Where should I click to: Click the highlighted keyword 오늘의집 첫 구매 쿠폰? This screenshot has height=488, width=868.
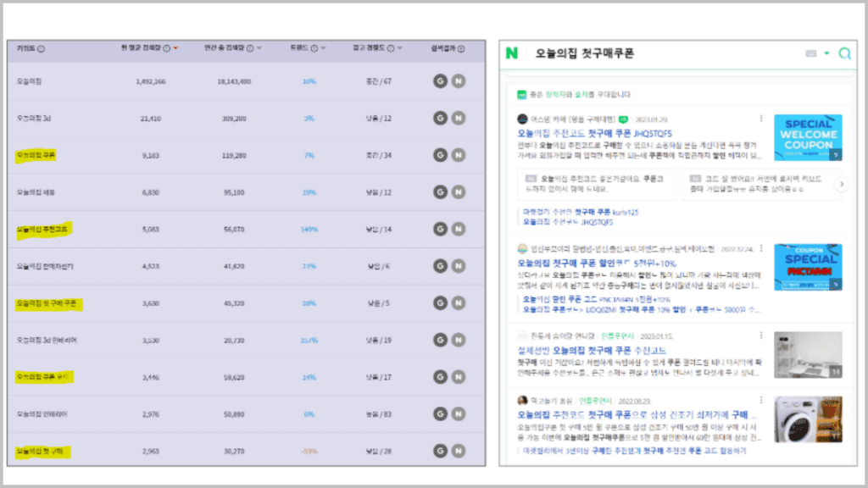[x=47, y=303]
